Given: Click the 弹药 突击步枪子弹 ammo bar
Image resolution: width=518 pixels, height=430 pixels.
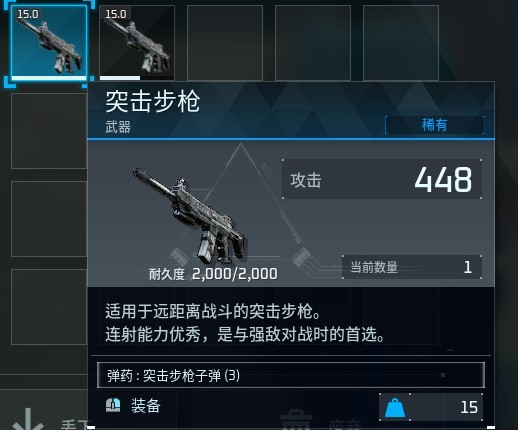Looking at the screenshot, I should click(x=291, y=375).
